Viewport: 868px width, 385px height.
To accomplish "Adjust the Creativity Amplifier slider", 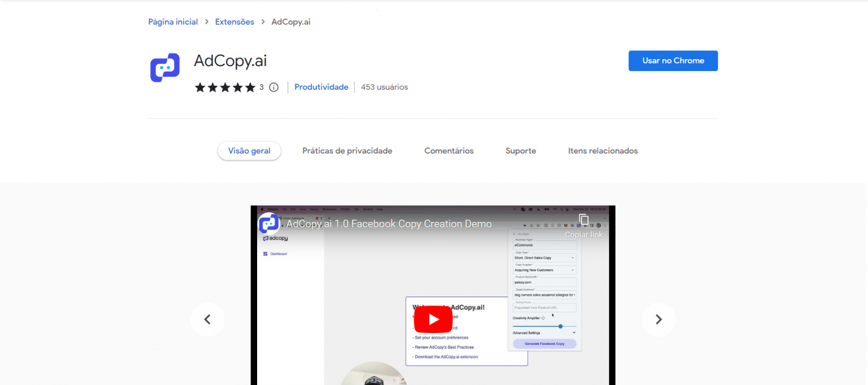I will coord(561,326).
